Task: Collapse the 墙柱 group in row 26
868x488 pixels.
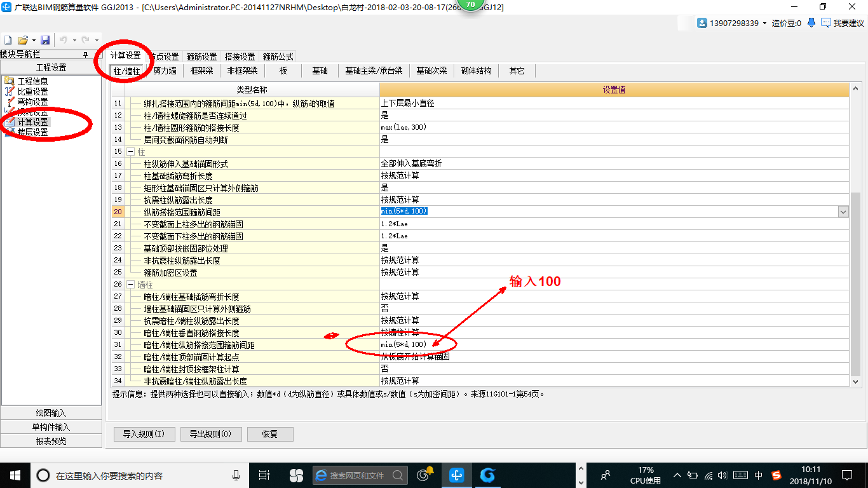Action: (x=130, y=285)
